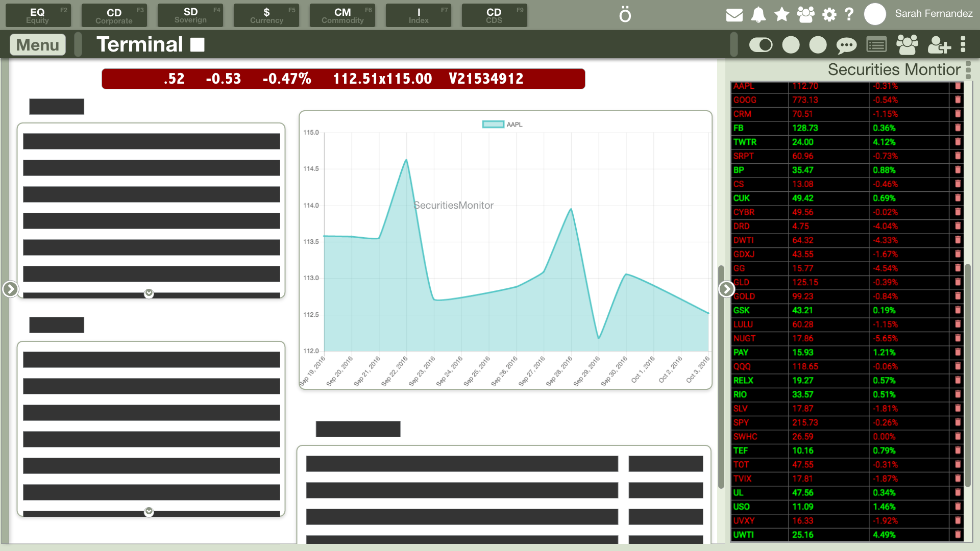Click the favorites star icon

tap(781, 14)
